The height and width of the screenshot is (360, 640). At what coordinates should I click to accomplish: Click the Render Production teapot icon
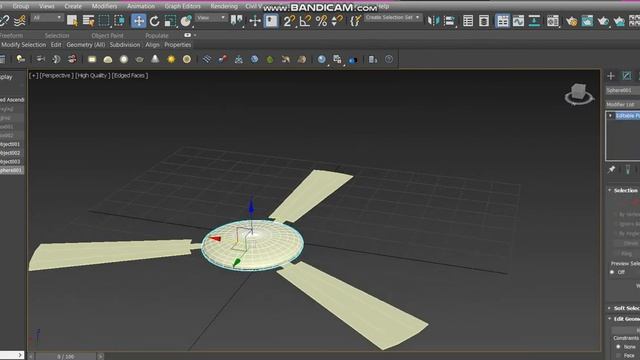(x=603, y=21)
